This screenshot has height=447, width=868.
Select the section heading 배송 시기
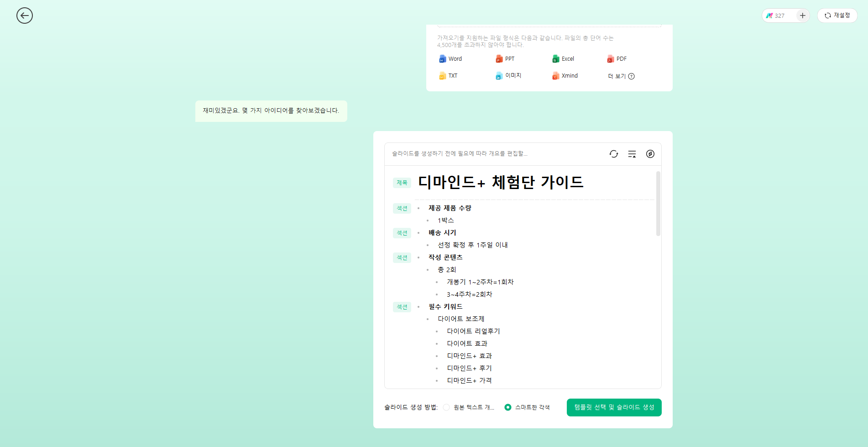pyautogui.click(x=442, y=233)
